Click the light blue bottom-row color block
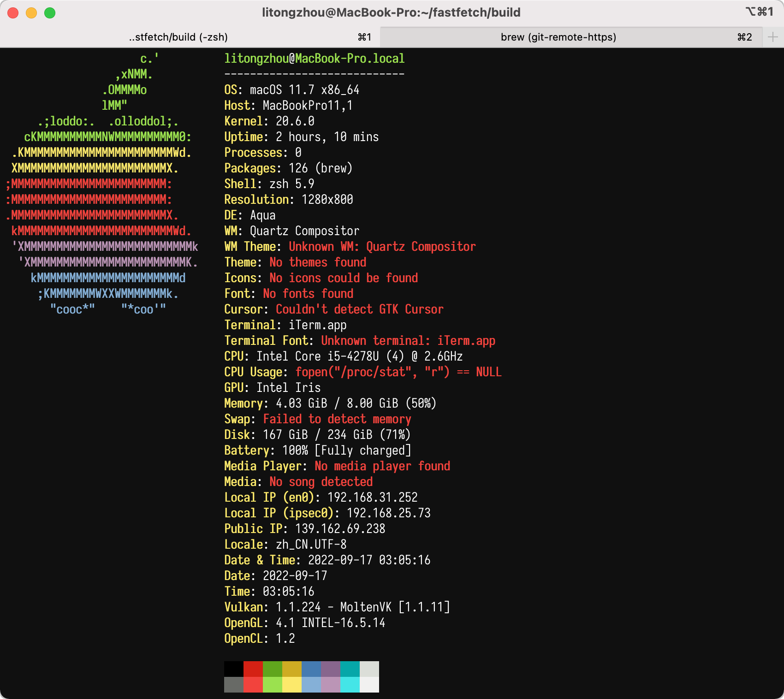The height and width of the screenshot is (699, 784). coord(311,685)
